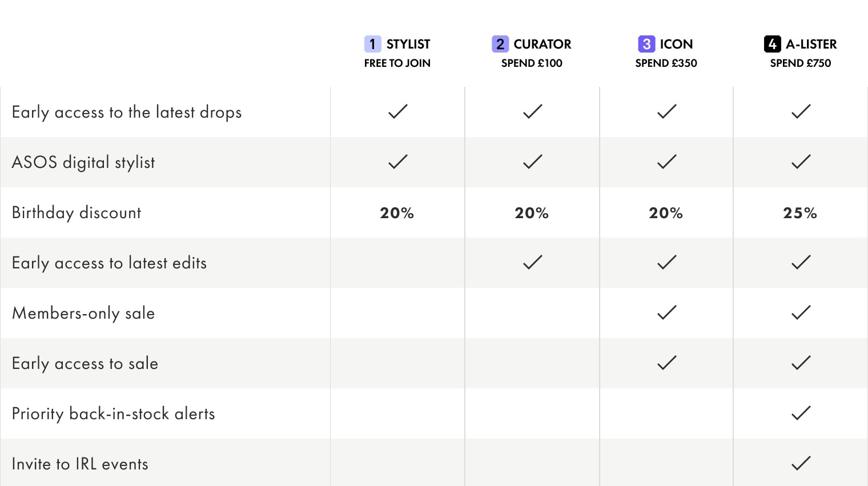The image size is (868, 486).
Task: Click the SPEND £350 text under Icon
Action: [x=666, y=63]
